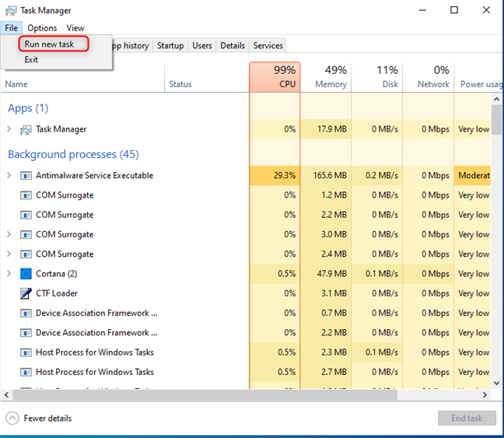The height and width of the screenshot is (438, 504).
Task: Choose Exit from the File menu
Action: 31,59
